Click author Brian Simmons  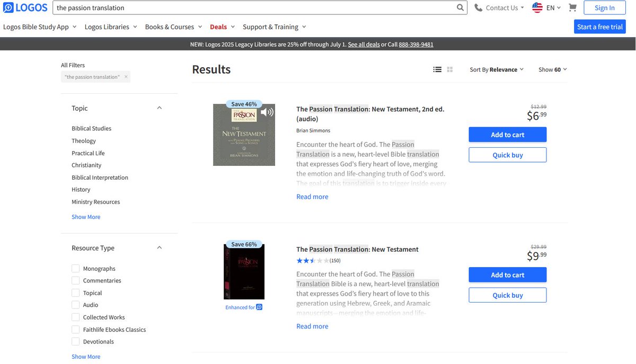313,130
